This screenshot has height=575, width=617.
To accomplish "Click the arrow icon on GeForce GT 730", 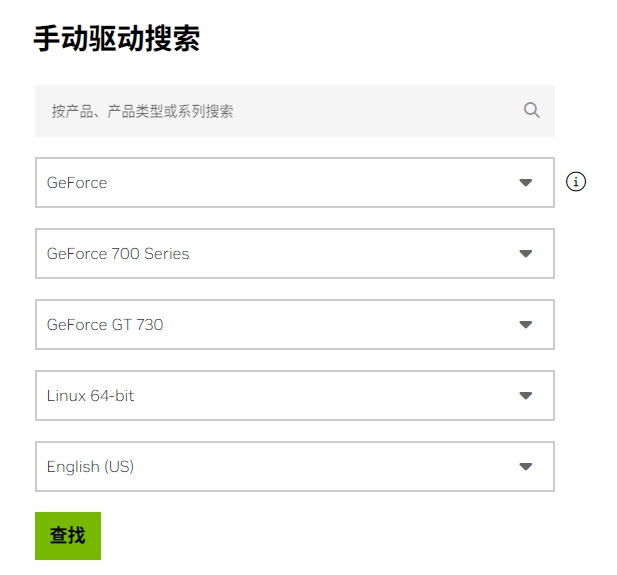I will (x=526, y=325).
